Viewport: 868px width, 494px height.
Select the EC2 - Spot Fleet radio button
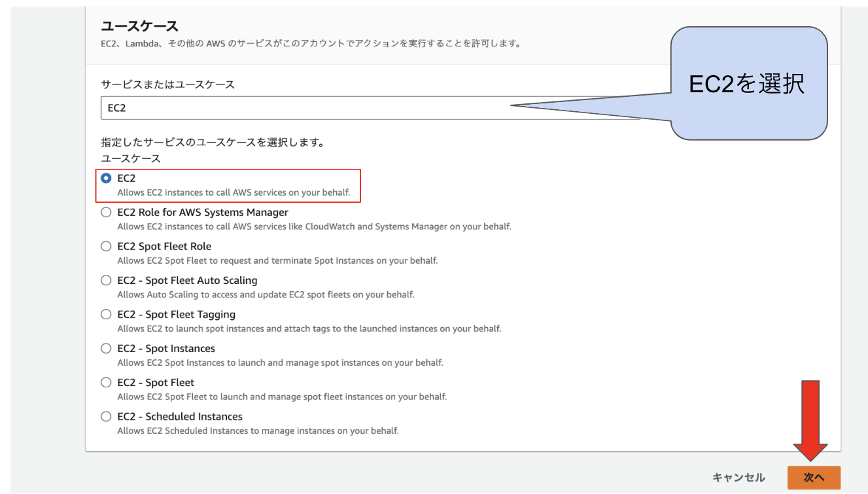tap(106, 382)
